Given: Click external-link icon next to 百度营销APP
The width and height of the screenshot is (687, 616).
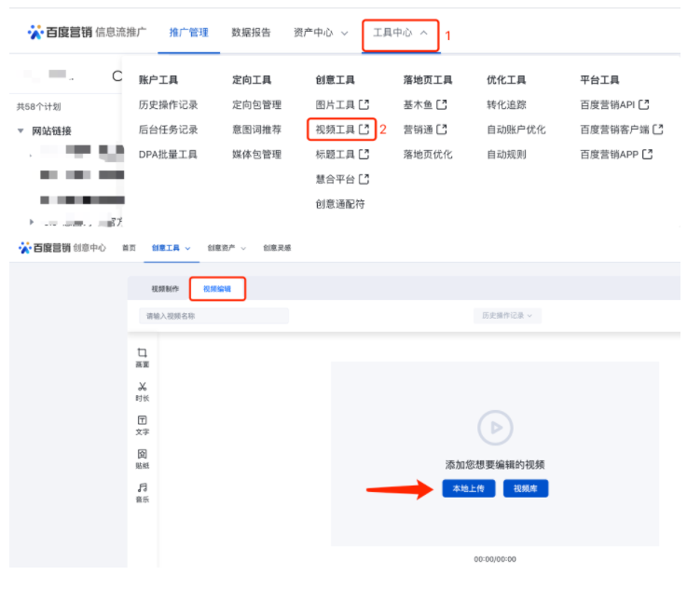Looking at the screenshot, I should (x=647, y=154).
